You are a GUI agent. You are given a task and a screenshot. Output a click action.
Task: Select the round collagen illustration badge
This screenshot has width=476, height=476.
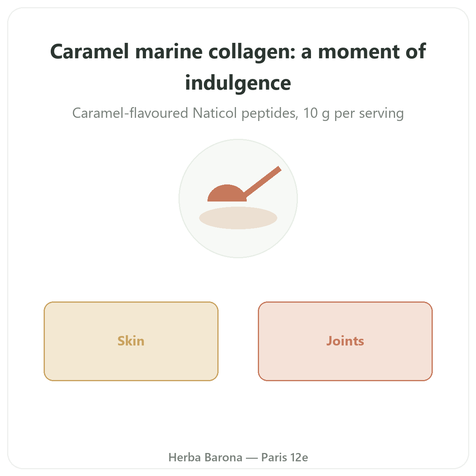[x=238, y=198]
